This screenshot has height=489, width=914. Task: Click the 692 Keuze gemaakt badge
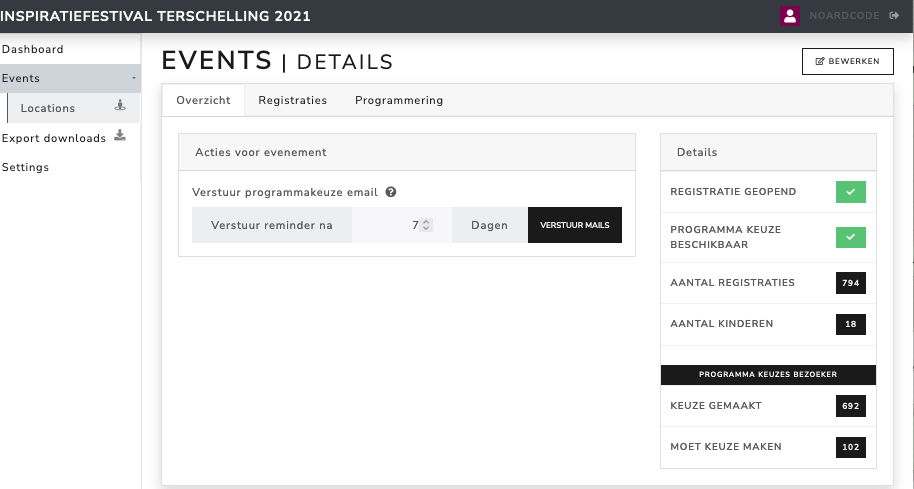(x=851, y=406)
